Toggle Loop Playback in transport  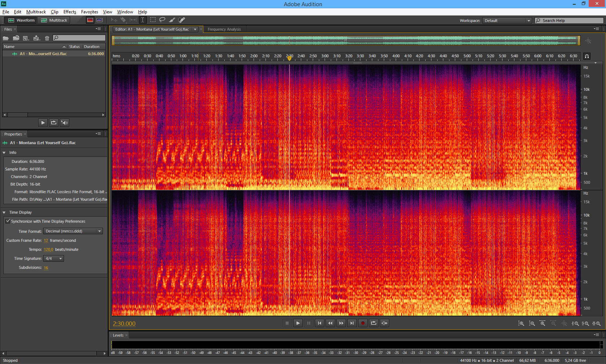[x=374, y=323]
